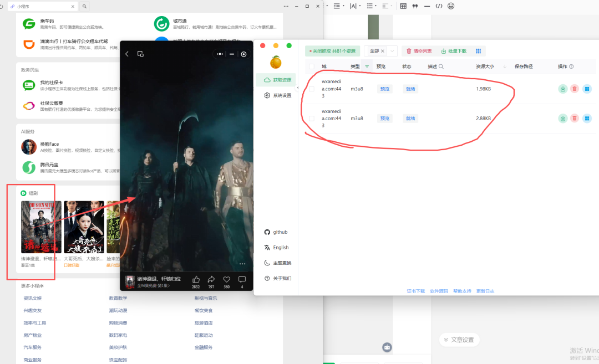This screenshot has width=599, height=364.
Task: Click green download icon for first m3u8 row
Action: (563, 89)
